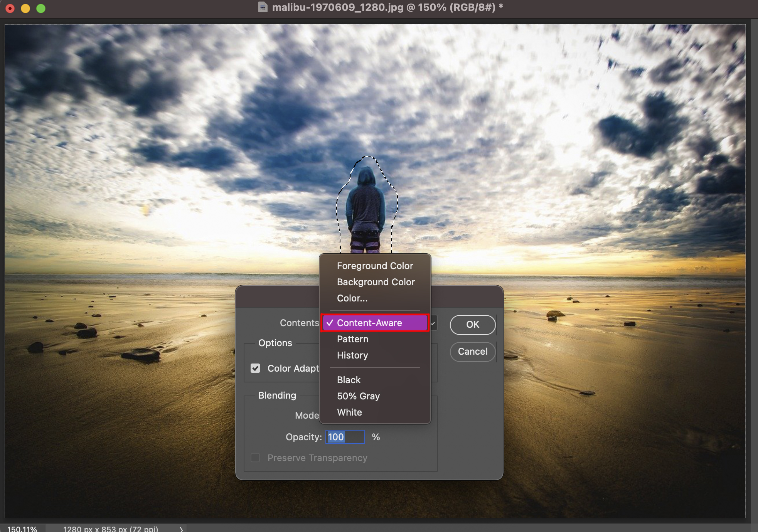This screenshot has height=532, width=758.
Task: Choose 50% Gray fill option
Action: [x=358, y=396]
